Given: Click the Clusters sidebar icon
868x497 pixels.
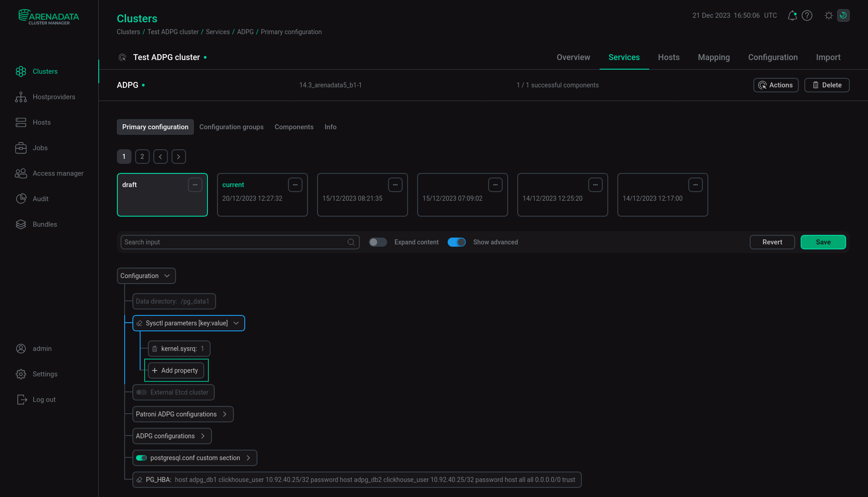Looking at the screenshot, I should click(21, 71).
